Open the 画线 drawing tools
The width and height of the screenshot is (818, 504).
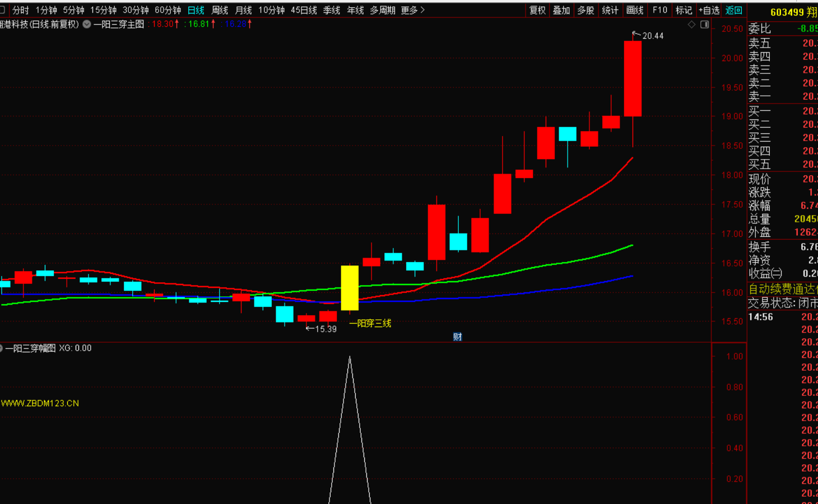coord(634,10)
